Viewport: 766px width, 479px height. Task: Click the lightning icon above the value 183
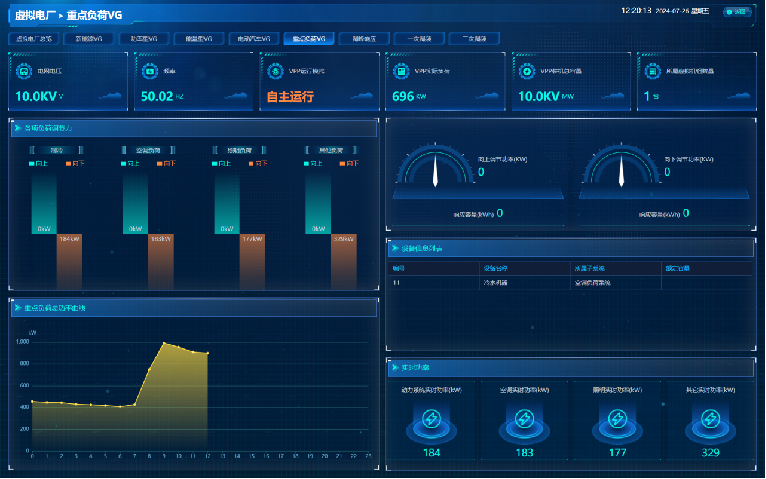pos(523,419)
